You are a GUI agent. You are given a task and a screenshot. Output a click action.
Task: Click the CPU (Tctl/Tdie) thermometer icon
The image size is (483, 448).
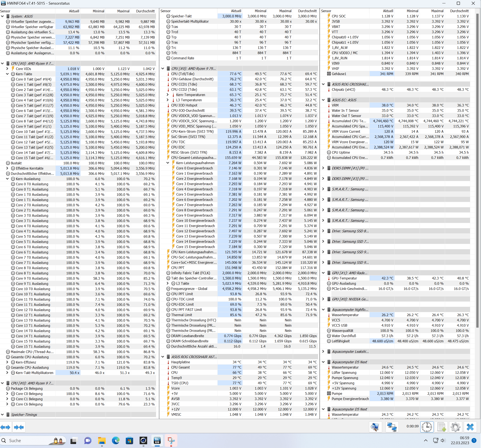[x=168, y=74]
